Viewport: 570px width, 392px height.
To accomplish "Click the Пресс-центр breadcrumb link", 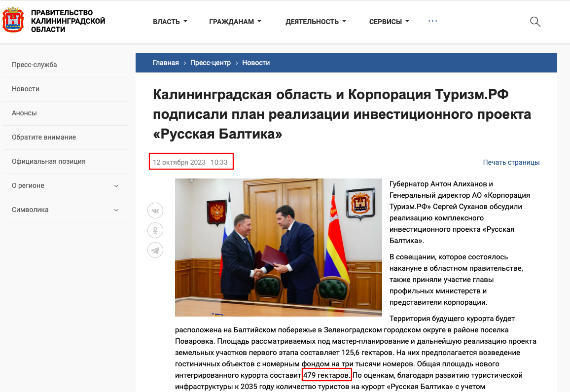I will [x=211, y=63].
